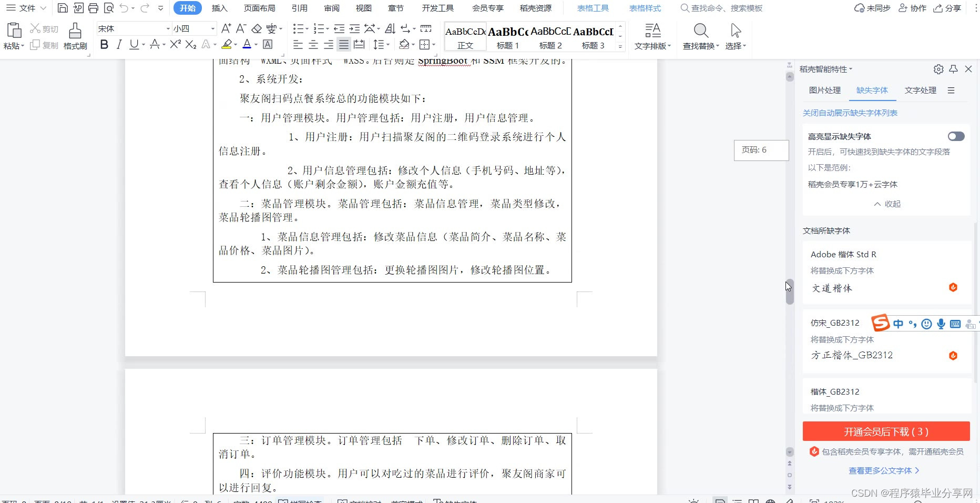
Task: Click the premium badge next to 方正楷体_GB2312
Action: (953, 356)
